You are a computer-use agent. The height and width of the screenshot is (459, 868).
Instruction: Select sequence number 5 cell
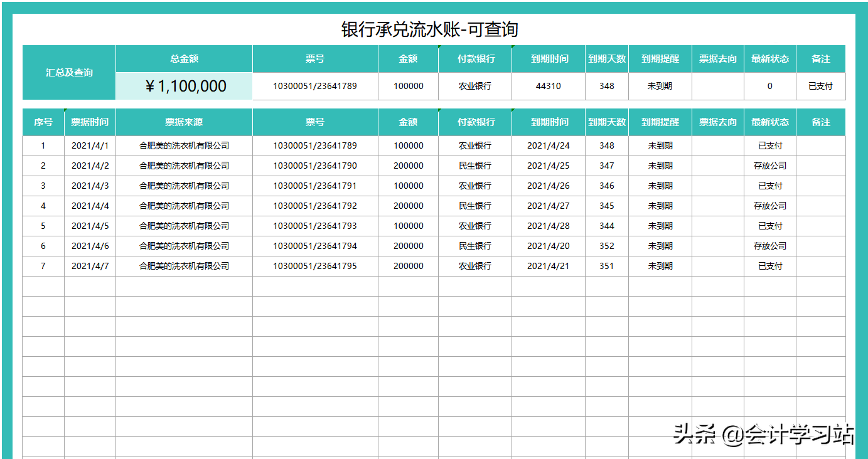43,226
